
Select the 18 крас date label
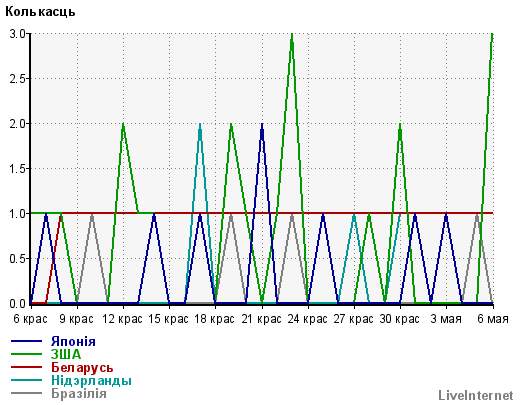(x=214, y=319)
